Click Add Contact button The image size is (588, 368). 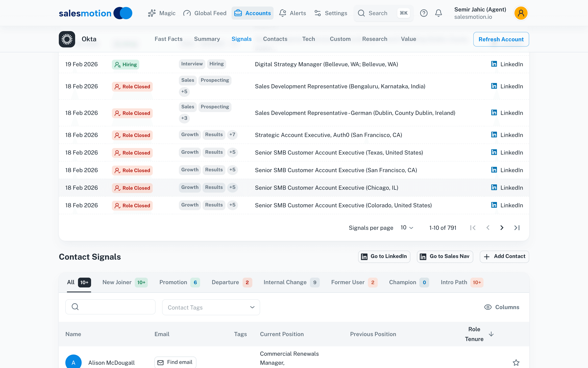(504, 257)
